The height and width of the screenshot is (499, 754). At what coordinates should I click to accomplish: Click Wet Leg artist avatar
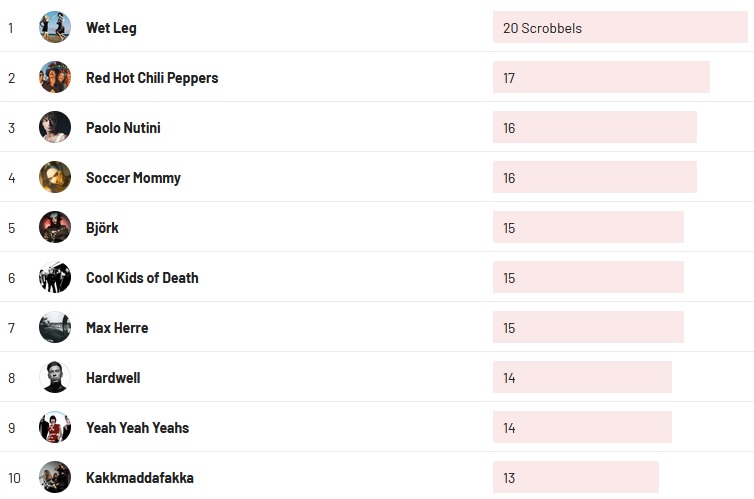tap(55, 27)
